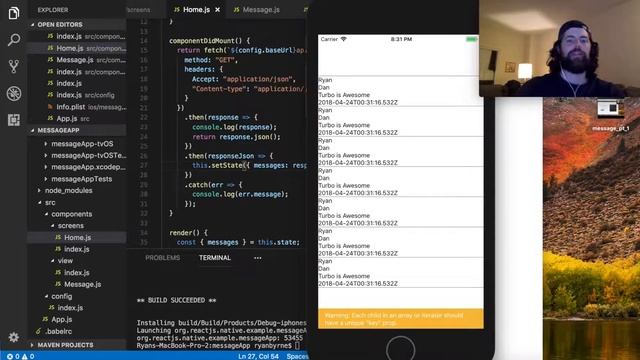
Task: Click the this.setState line in editor
Action: (x=249, y=166)
